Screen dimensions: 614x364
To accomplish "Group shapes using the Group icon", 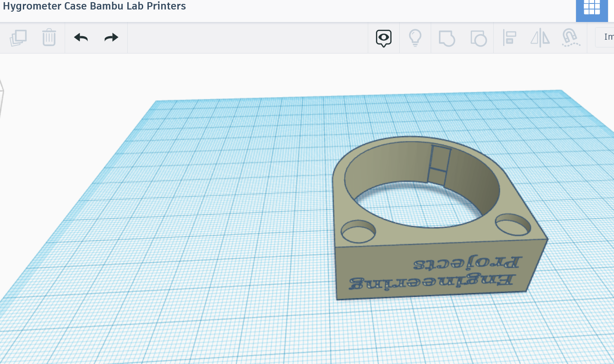I will click(447, 38).
